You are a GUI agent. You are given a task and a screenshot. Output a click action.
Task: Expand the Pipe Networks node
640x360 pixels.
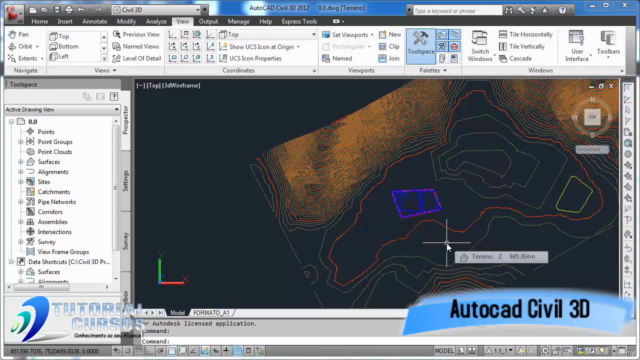[x=20, y=202]
